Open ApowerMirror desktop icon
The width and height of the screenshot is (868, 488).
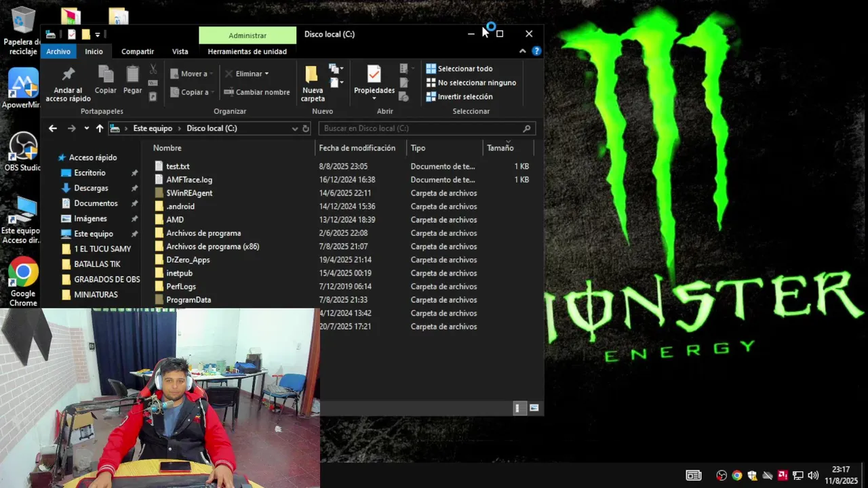23,88
